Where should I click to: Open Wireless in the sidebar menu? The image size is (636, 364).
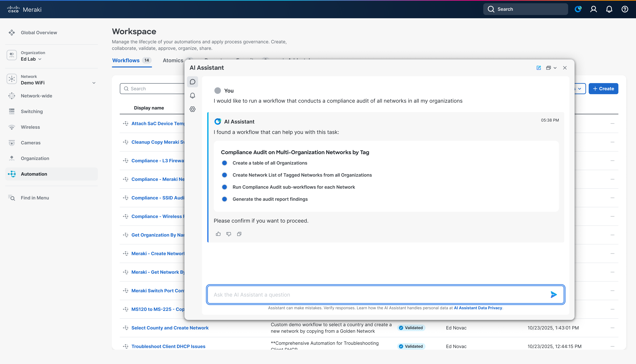pos(30,127)
